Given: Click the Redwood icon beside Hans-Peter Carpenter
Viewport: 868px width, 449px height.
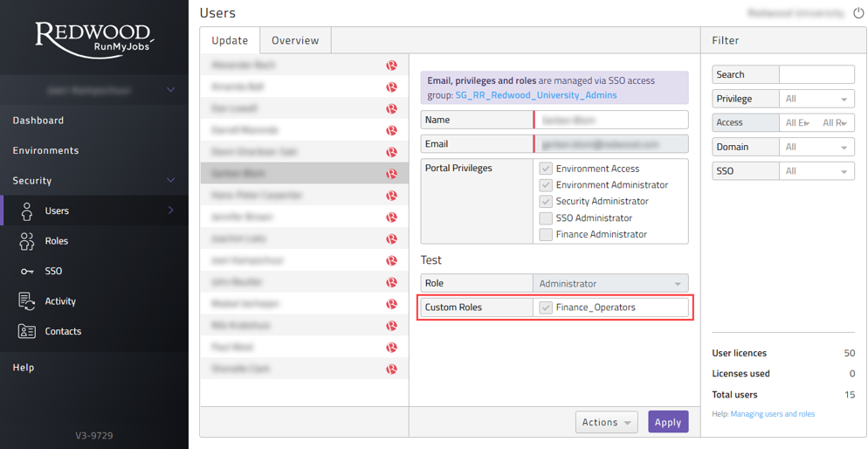Looking at the screenshot, I should point(392,196).
